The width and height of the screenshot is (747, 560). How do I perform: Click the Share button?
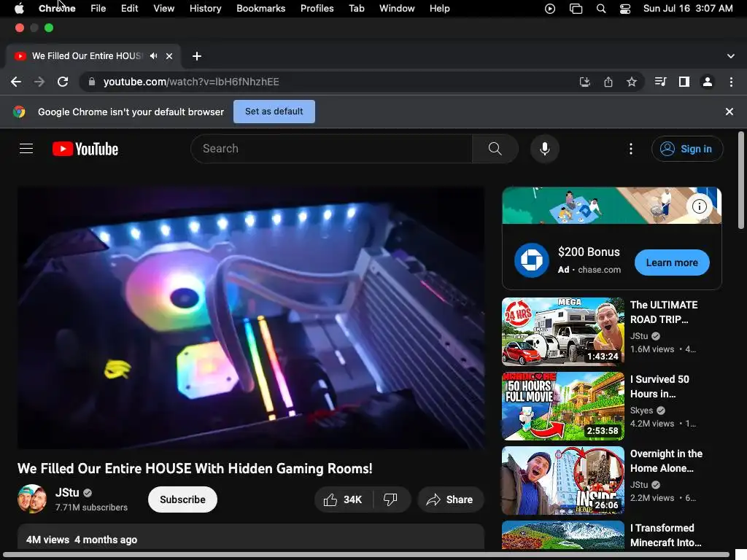450,499
